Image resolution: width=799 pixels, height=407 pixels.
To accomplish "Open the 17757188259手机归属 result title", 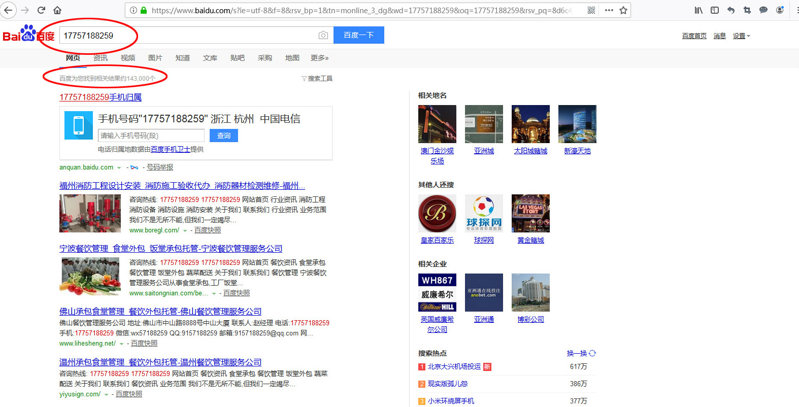I will (100, 97).
